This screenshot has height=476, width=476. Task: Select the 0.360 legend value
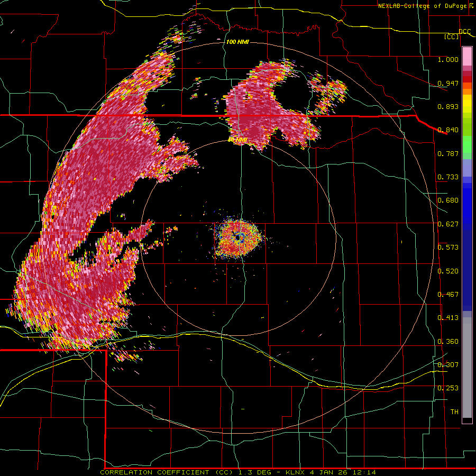coord(448,342)
